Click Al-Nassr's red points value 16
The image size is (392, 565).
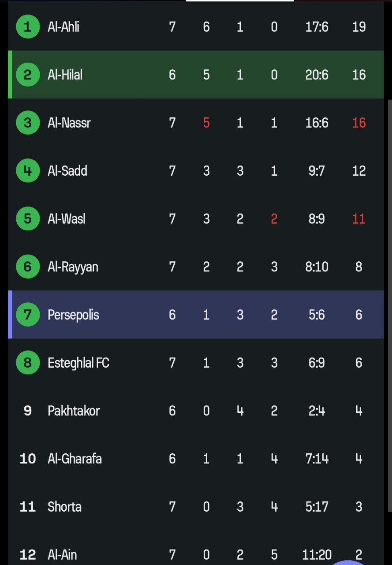359,123
